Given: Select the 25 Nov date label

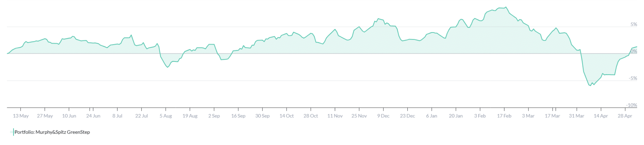Looking at the screenshot, I should [x=359, y=116].
